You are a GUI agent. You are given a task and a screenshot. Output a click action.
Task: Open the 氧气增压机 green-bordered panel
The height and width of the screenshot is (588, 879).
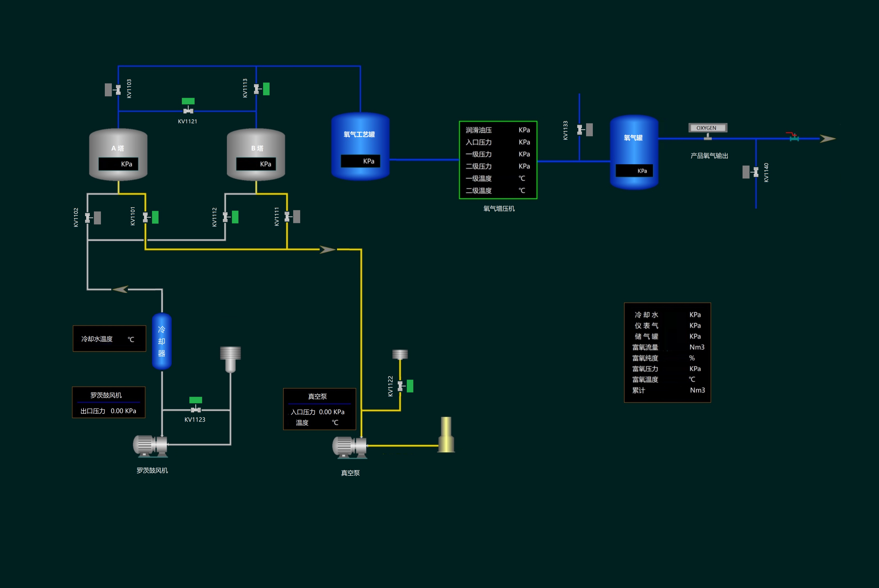[x=498, y=160]
